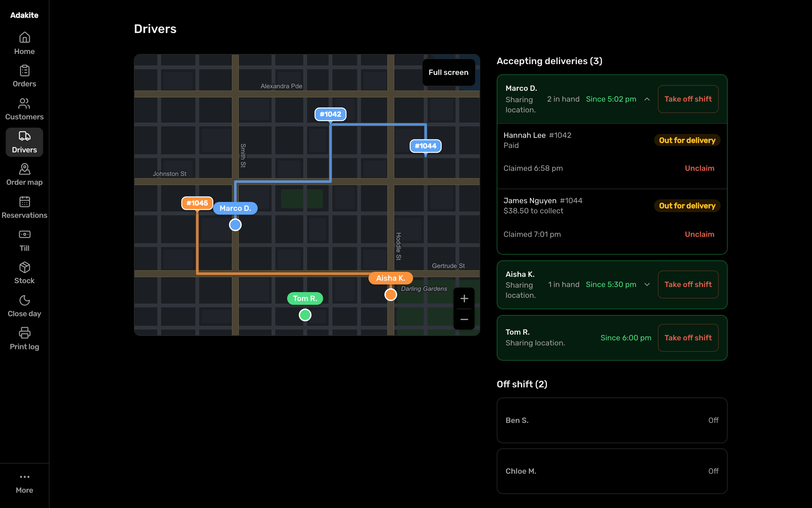The height and width of the screenshot is (508, 812).
Task: Click the James Nguyen order name
Action: pos(530,201)
